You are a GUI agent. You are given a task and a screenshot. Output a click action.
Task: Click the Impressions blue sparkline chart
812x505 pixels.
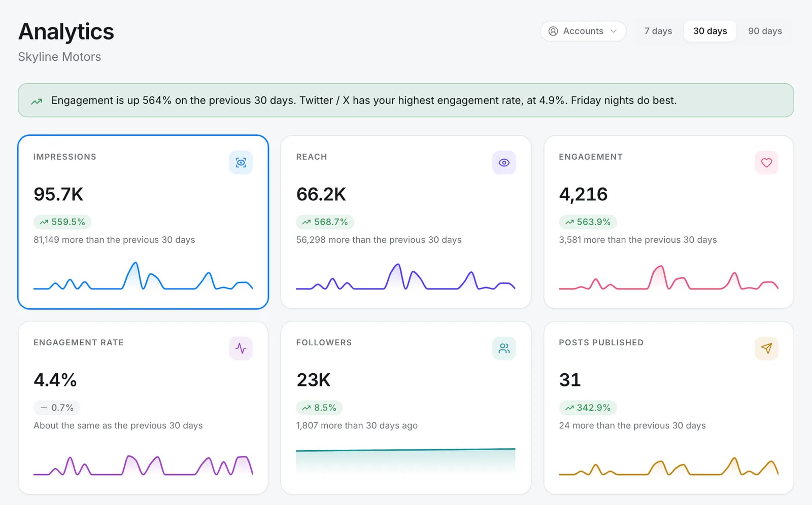click(x=143, y=276)
